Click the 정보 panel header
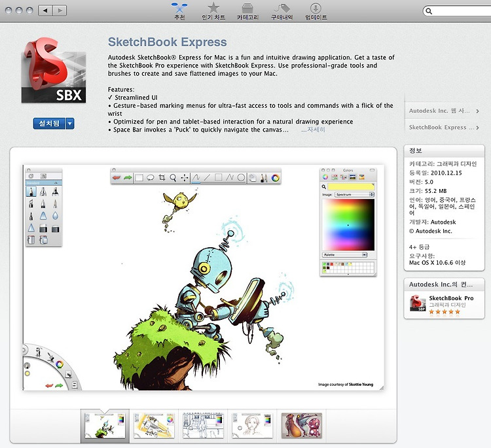 pos(445,151)
